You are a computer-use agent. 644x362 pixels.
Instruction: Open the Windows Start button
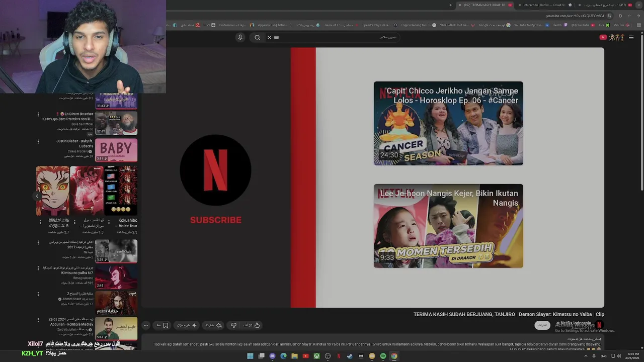click(250, 356)
